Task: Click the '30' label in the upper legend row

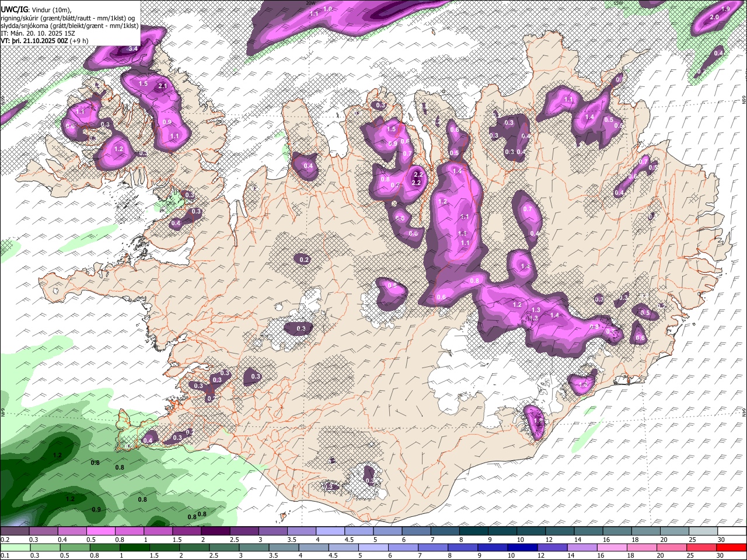Action: pyautogui.click(x=721, y=540)
